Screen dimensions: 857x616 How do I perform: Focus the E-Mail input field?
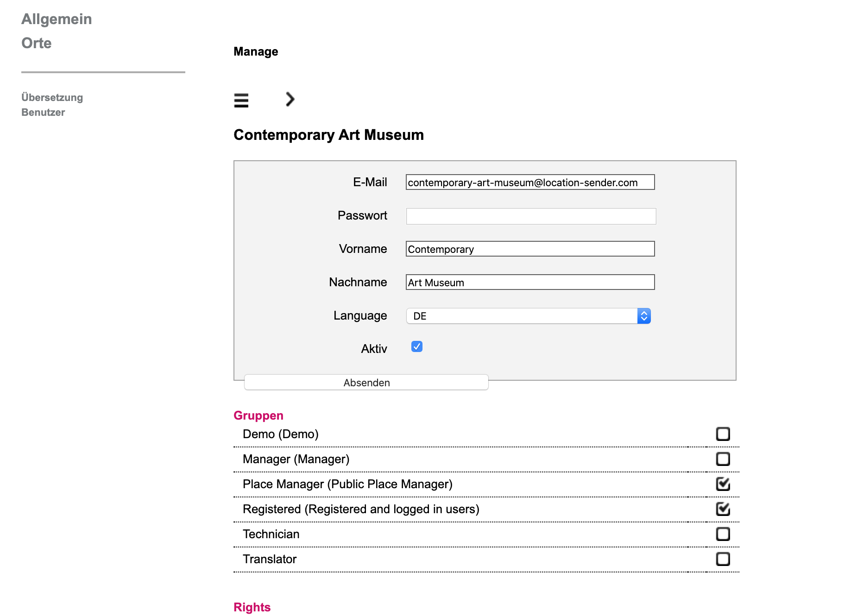[530, 182]
